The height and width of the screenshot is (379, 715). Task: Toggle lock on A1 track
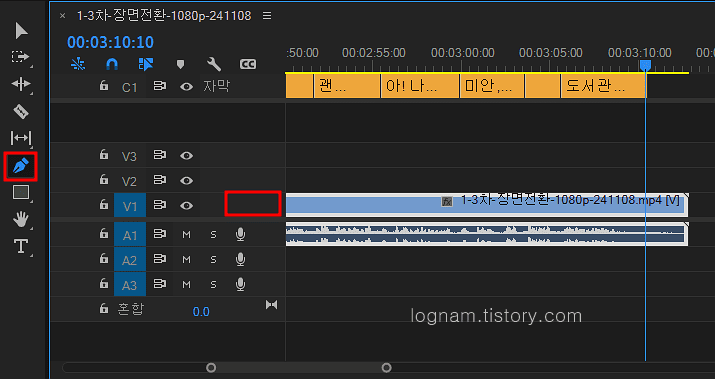(104, 234)
